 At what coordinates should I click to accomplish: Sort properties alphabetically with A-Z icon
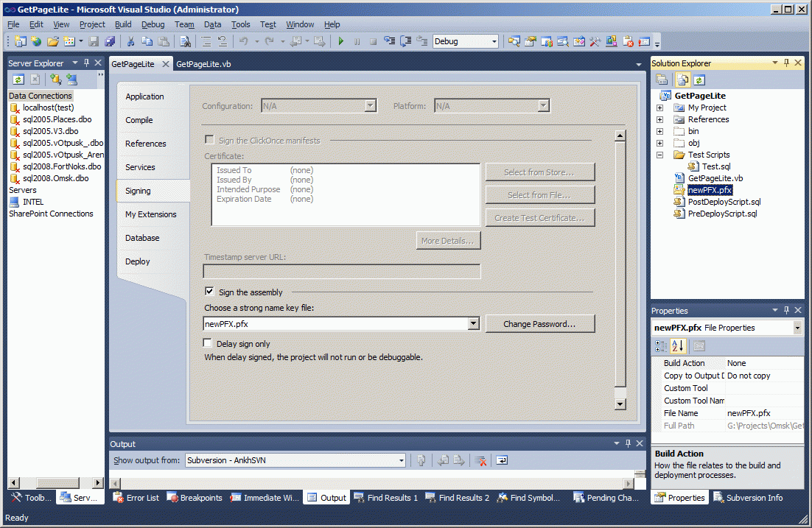tap(678, 346)
